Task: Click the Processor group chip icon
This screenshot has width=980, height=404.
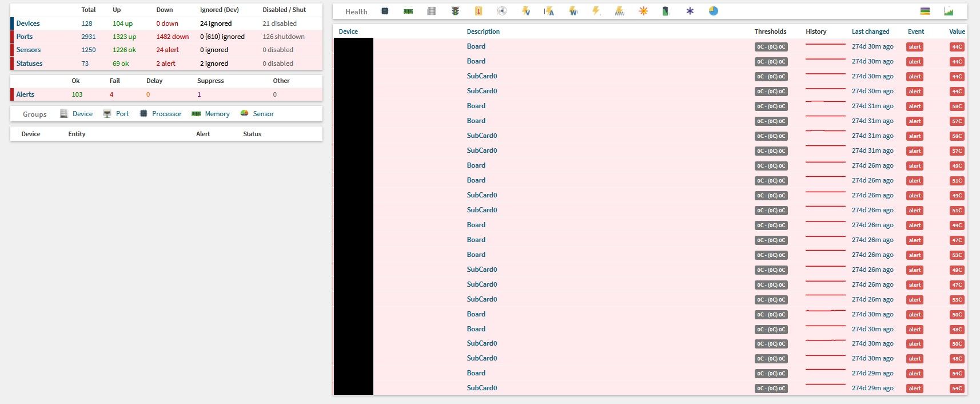Action: point(144,113)
